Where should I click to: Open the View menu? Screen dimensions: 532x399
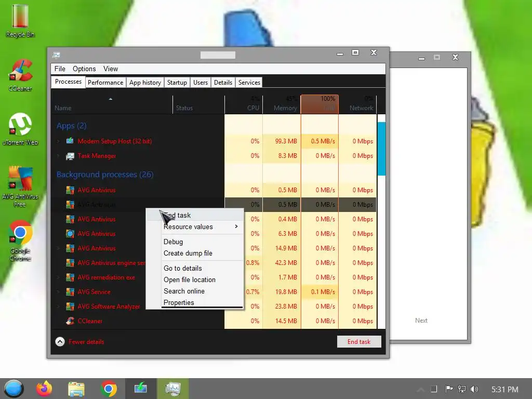(x=111, y=69)
